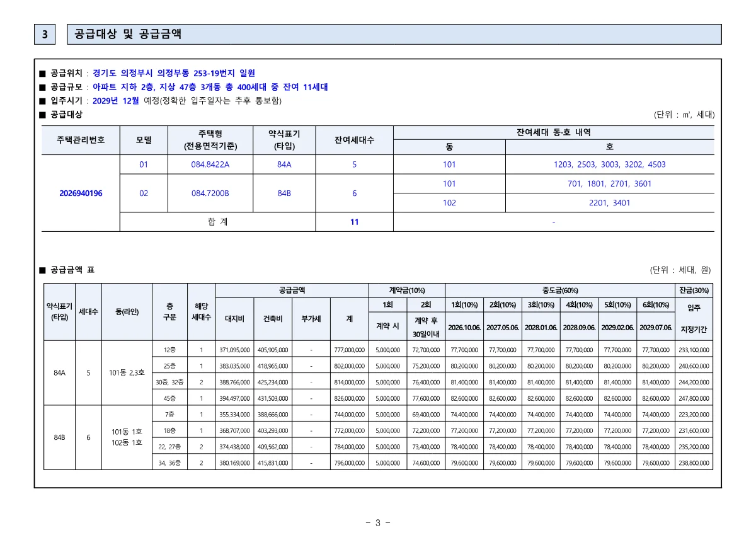Click installment date 2026.10.06.
Viewport: 756px width, 535px height.
pos(464,328)
